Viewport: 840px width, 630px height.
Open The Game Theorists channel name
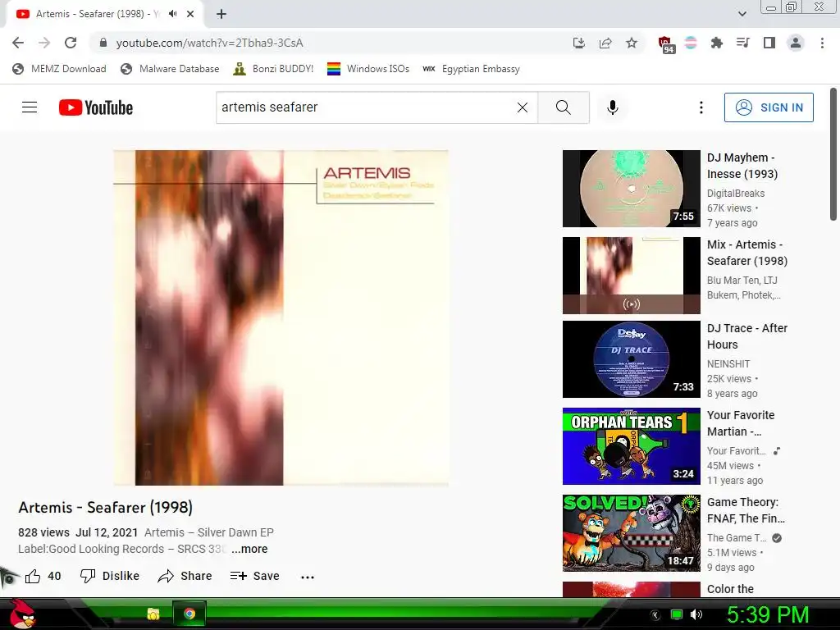(736, 537)
